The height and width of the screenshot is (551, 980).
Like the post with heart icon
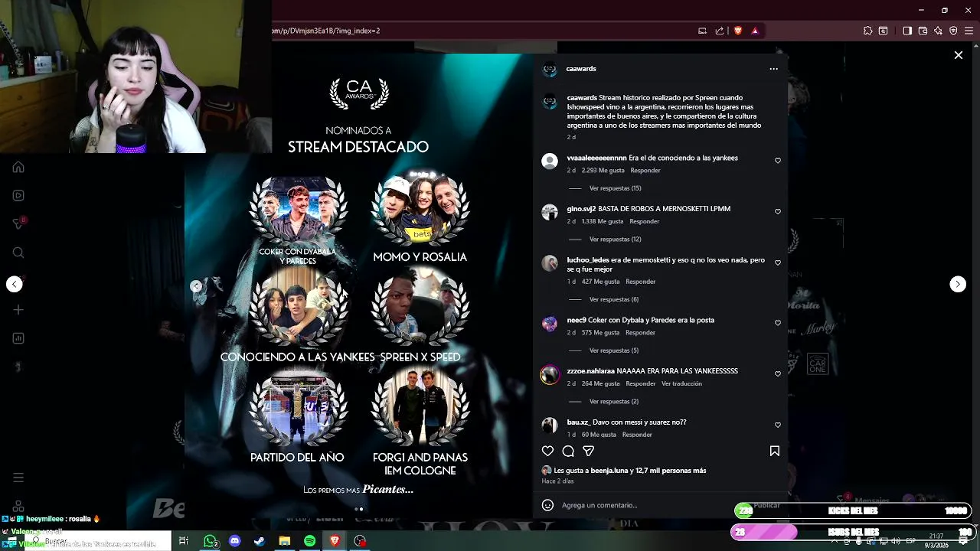[x=547, y=452]
